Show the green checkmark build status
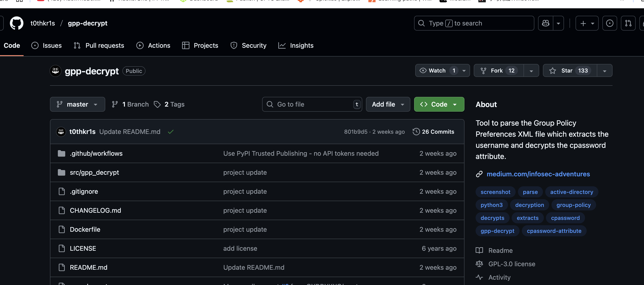 tap(171, 132)
